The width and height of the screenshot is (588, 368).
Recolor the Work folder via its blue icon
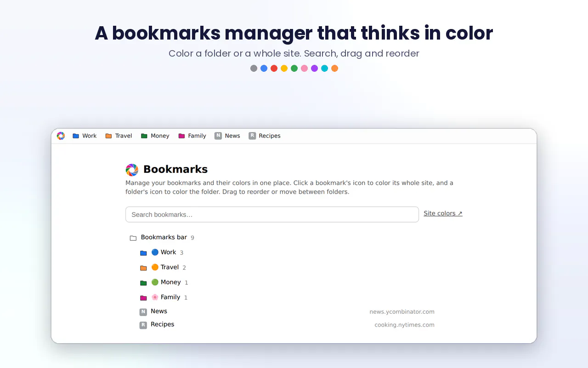143,253
